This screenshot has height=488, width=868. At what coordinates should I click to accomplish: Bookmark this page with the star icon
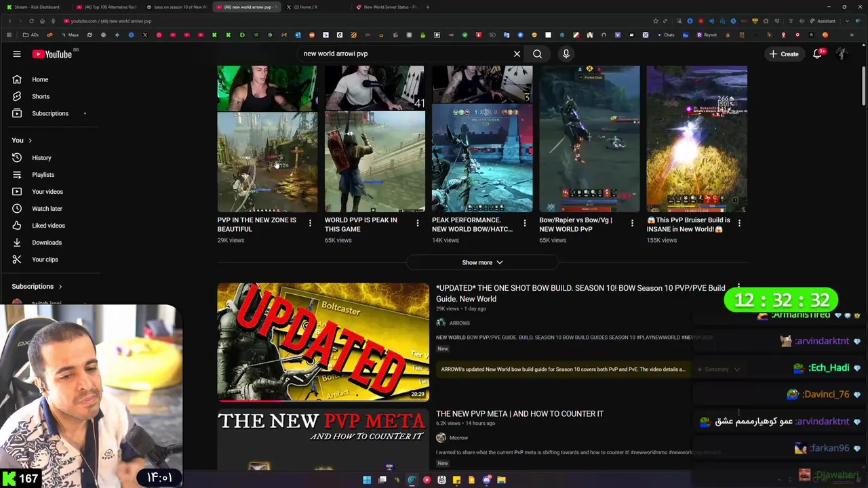coord(655,21)
